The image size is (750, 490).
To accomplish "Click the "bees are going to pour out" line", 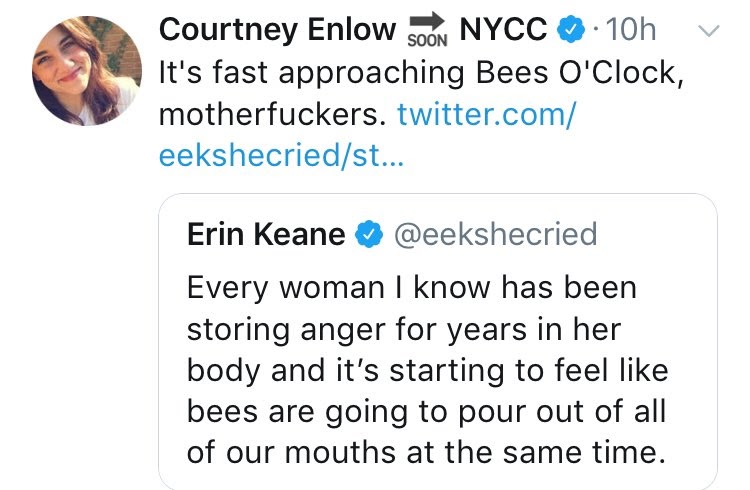I will pos(425,411).
